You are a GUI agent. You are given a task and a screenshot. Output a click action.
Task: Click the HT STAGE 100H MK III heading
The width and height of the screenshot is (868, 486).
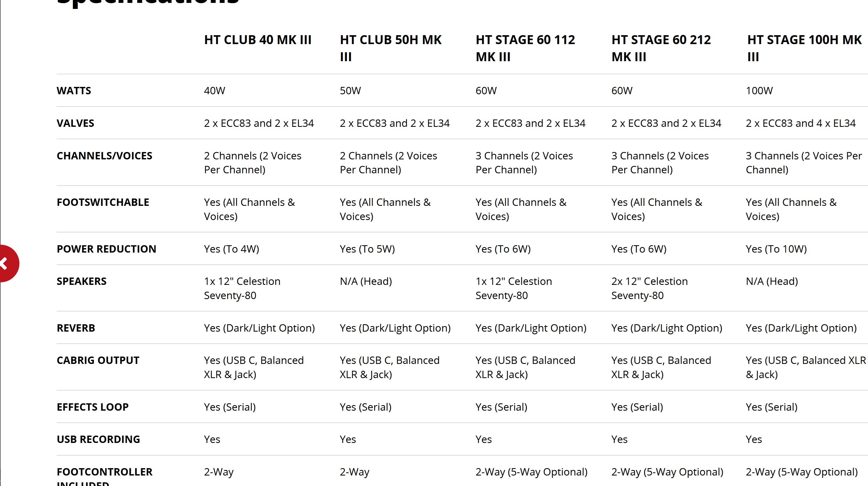[x=804, y=48]
